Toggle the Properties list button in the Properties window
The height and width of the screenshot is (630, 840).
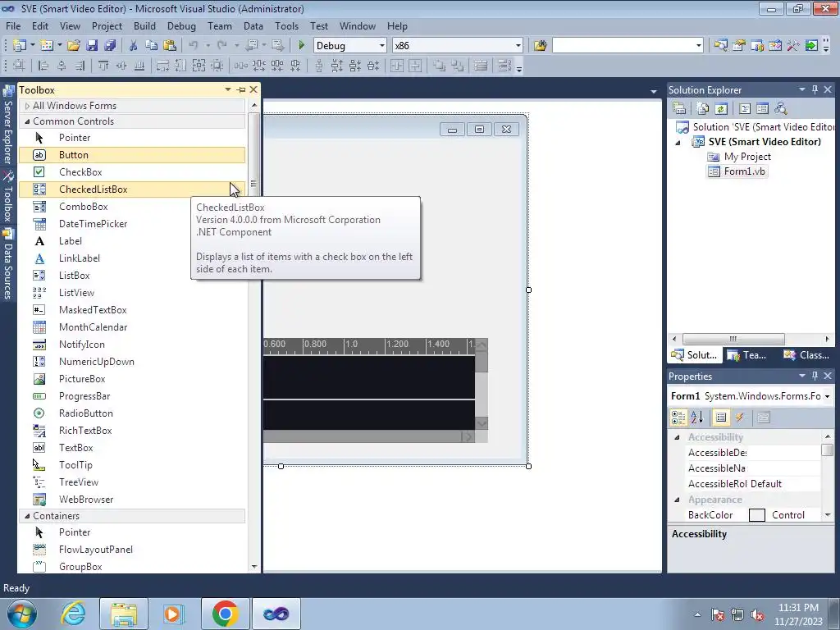click(x=721, y=418)
